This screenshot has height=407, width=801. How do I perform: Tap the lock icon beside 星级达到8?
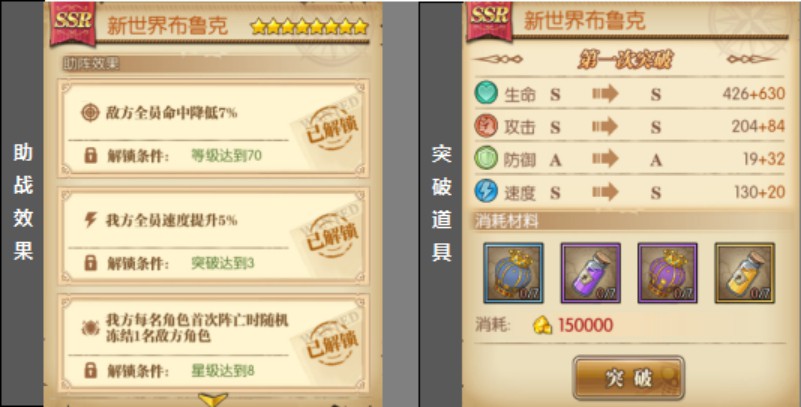[x=90, y=370]
